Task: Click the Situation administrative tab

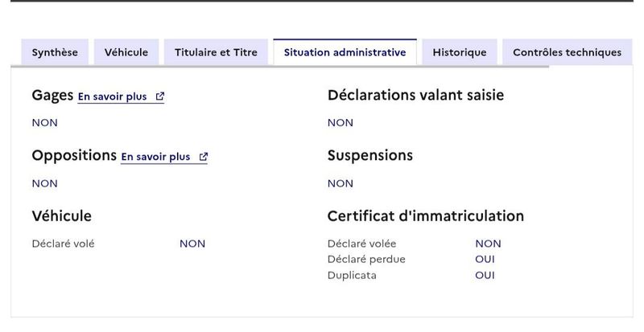Action: click(x=345, y=52)
